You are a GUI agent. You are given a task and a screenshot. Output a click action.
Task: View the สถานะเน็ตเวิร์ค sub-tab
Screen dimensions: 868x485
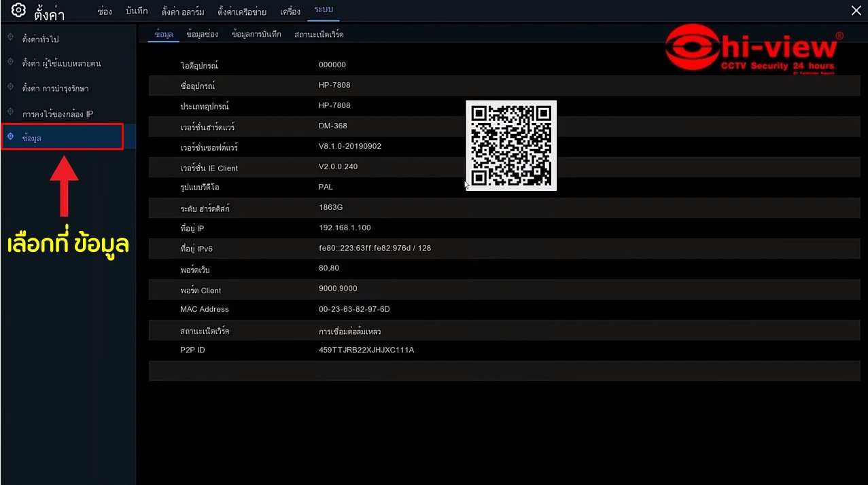click(319, 34)
